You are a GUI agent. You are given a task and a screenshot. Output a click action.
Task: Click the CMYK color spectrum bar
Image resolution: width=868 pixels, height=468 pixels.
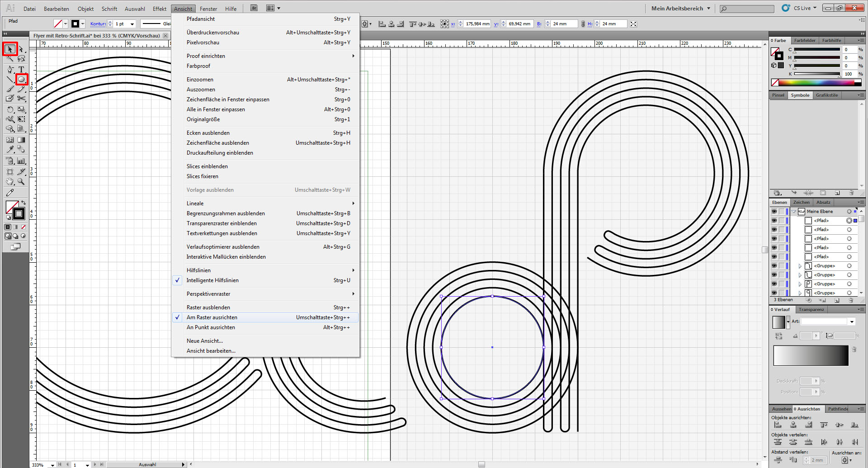coord(816,82)
